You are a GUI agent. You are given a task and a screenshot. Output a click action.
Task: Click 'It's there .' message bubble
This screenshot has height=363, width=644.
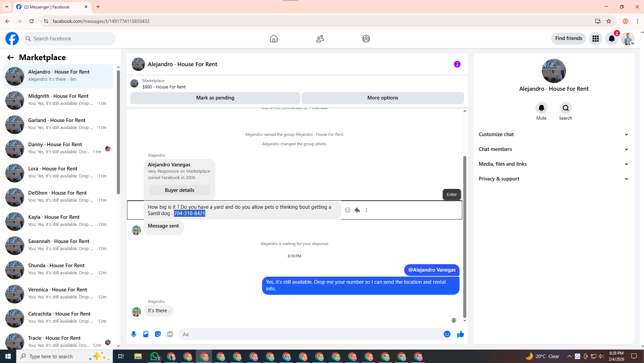pyautogui.click(x=159, y=311)
